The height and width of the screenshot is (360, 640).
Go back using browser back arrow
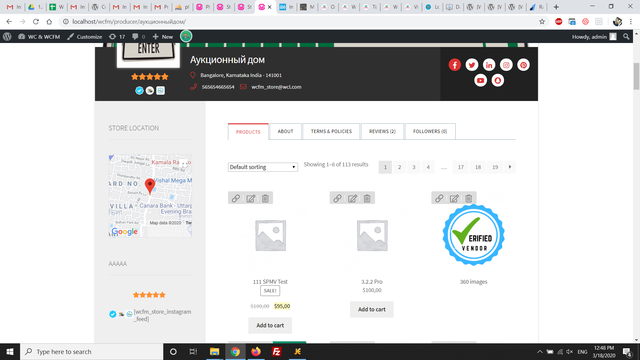(9, 22)
